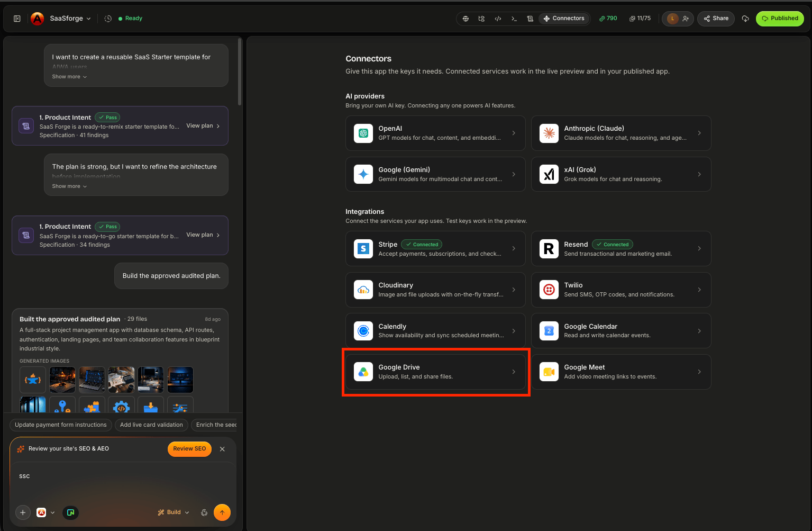Expand Show more under SaaS Starter template message

(x=69, y=77)
